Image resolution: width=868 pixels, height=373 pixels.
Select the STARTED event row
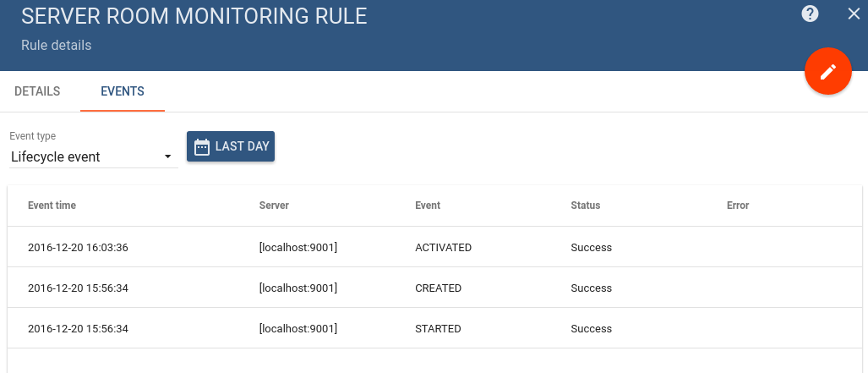[434, 328]
